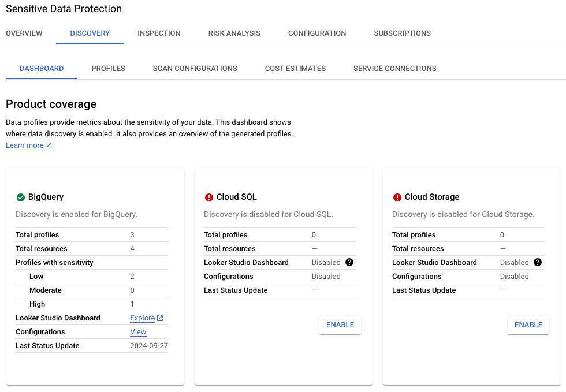Click the BigQuery card title
Viewport: 566px width, 392px height.
click(46, 197)
